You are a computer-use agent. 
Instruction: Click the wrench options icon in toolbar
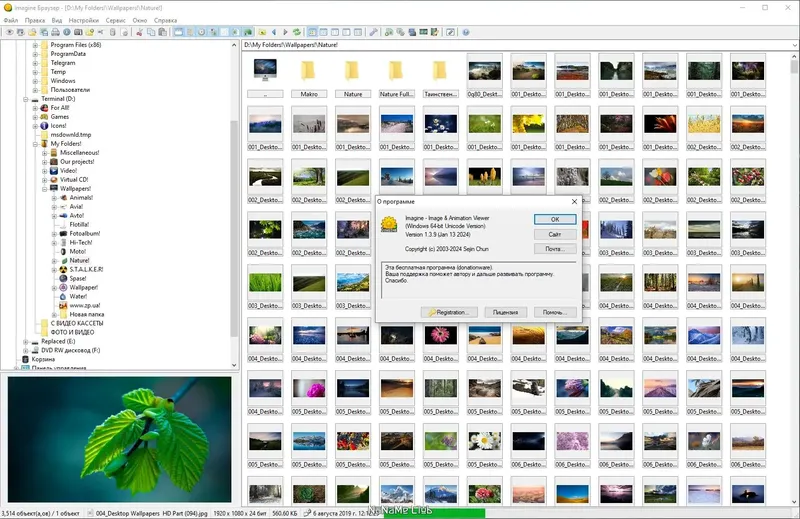click(x=373, y=32)
